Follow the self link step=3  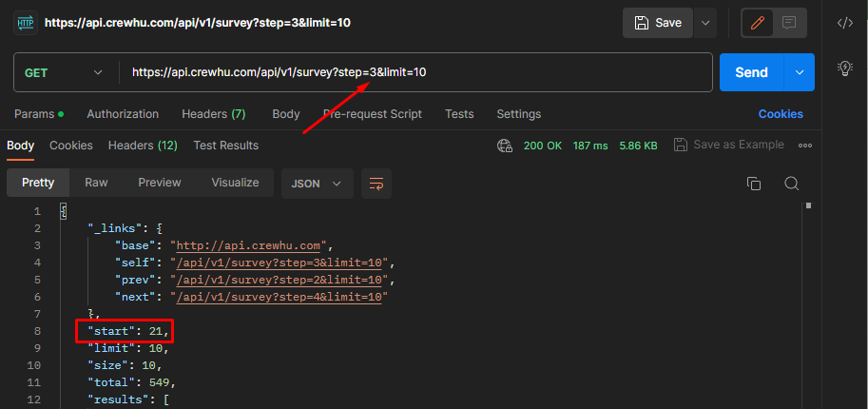(279, 263)
